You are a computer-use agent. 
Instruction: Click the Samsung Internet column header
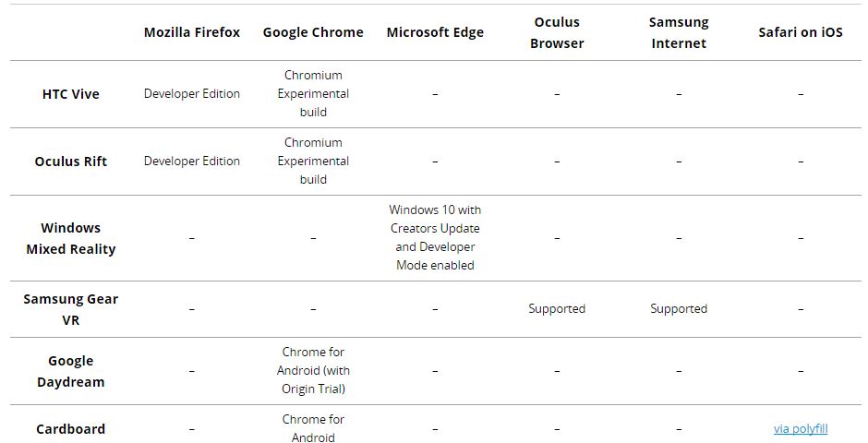coord(679,32)
